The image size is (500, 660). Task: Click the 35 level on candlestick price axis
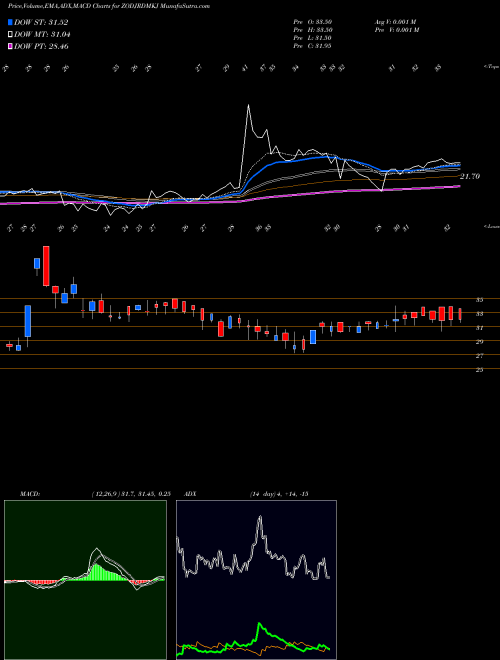pyautogui.click(x=479, y=300)
